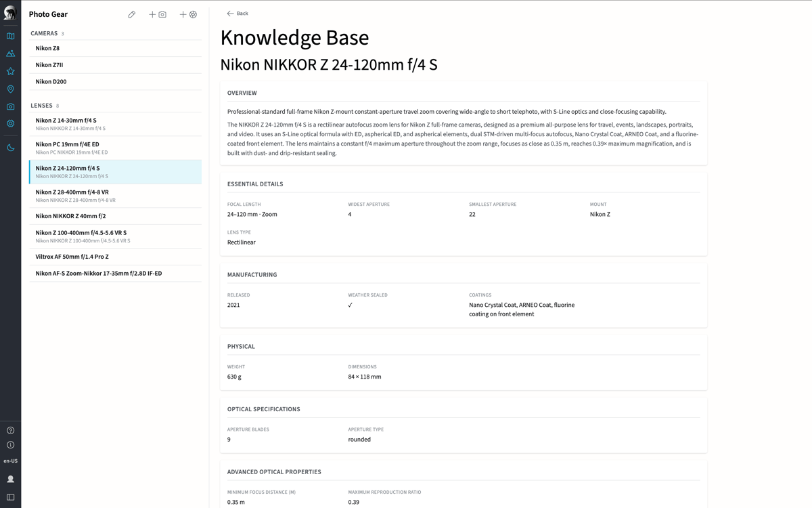Change language via en-US selector
The width and height of the screenshot is (812, 508).
point(10,461)
